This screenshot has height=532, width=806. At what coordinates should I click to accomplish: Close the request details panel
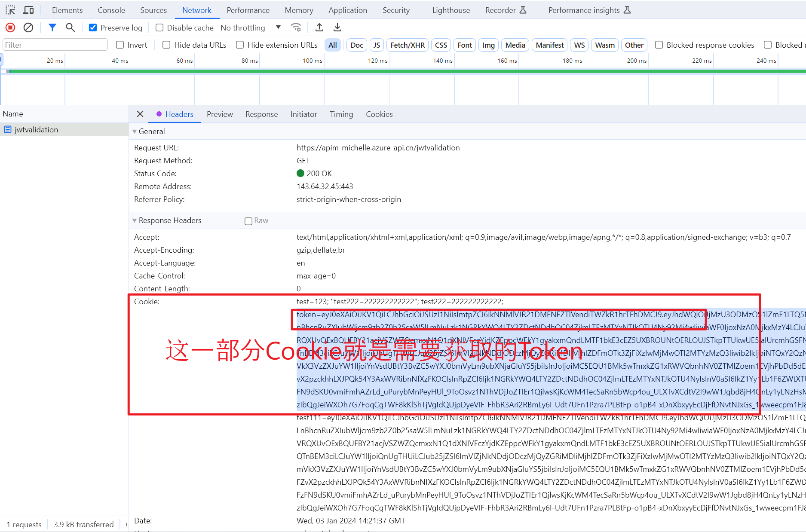[140, 114]
